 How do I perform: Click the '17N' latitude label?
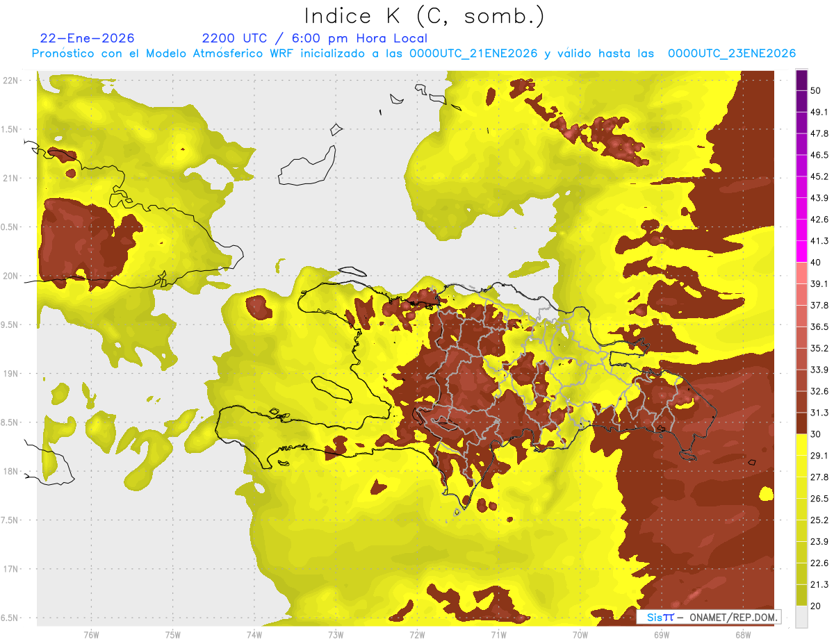click(10, 569)
